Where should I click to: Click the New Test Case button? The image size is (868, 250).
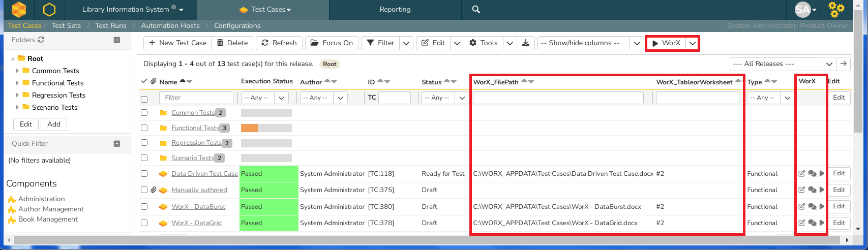pyautogui.click(x=177, y=43)
